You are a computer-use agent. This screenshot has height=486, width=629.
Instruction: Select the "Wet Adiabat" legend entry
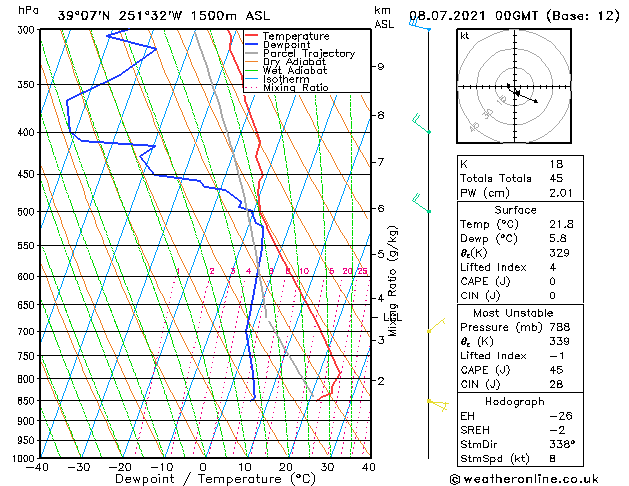tap(295, 70)
